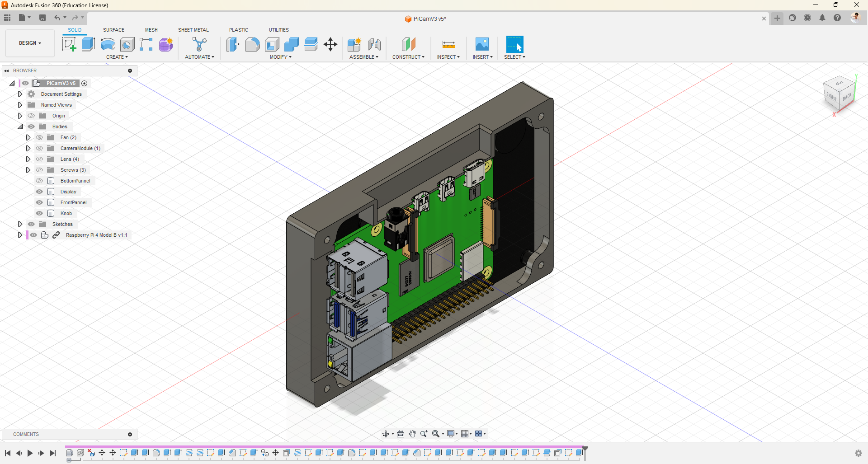The width and height of the screenshot is (868, 464).
Task: Switch to the SURFACE tab
Action: (113, 30)
